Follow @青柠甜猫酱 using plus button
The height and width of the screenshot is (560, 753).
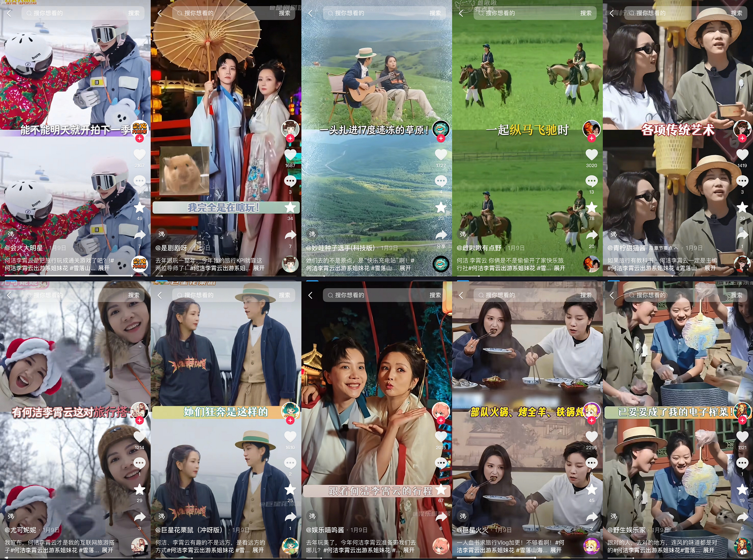[x=742, y=138]
